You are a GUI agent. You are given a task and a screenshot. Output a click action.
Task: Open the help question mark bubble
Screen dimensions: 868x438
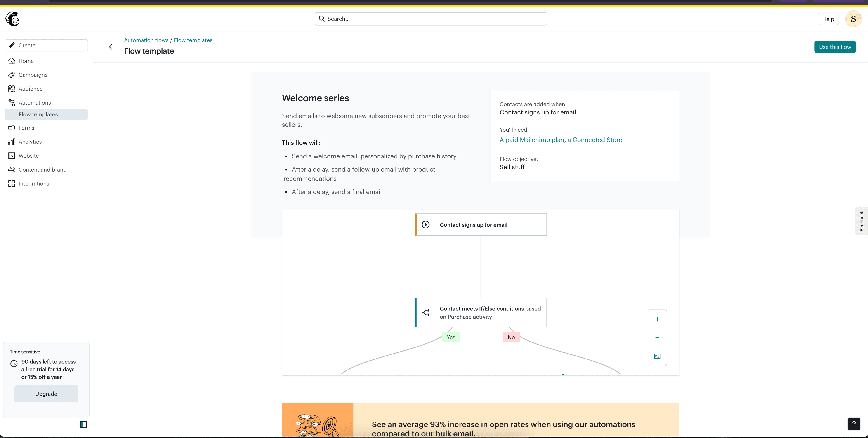[x=854, y=424]
